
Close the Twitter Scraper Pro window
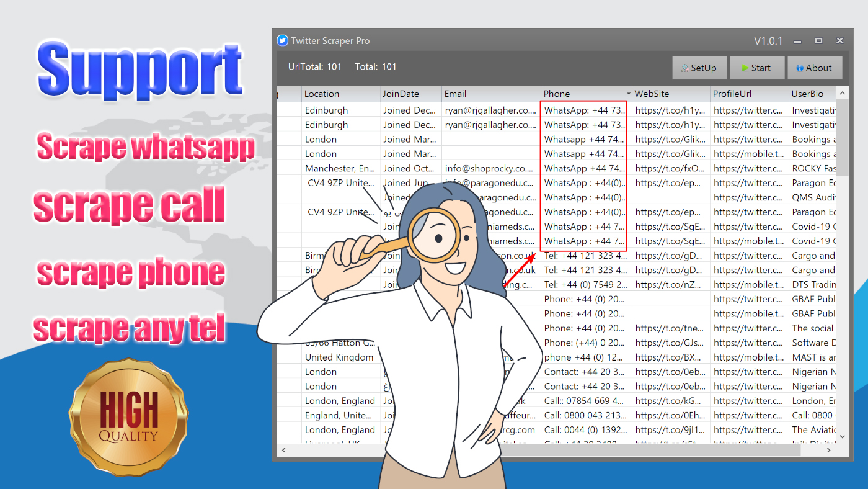coord(839,40)
